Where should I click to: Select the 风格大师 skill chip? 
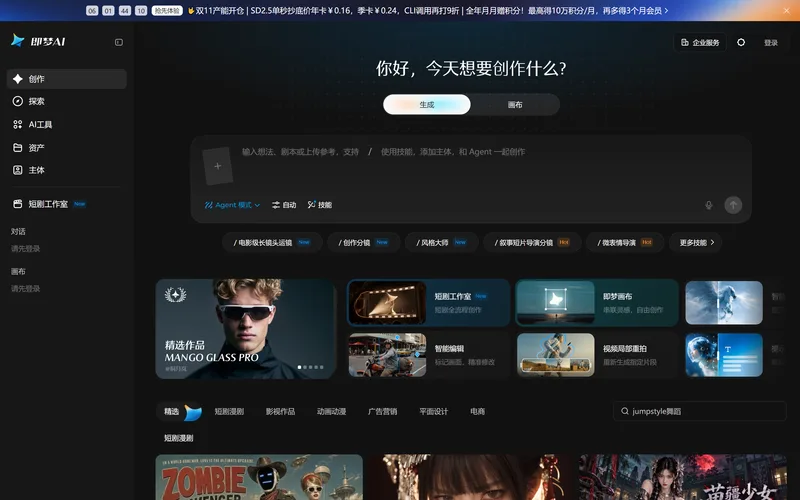[x=441, y=242]
